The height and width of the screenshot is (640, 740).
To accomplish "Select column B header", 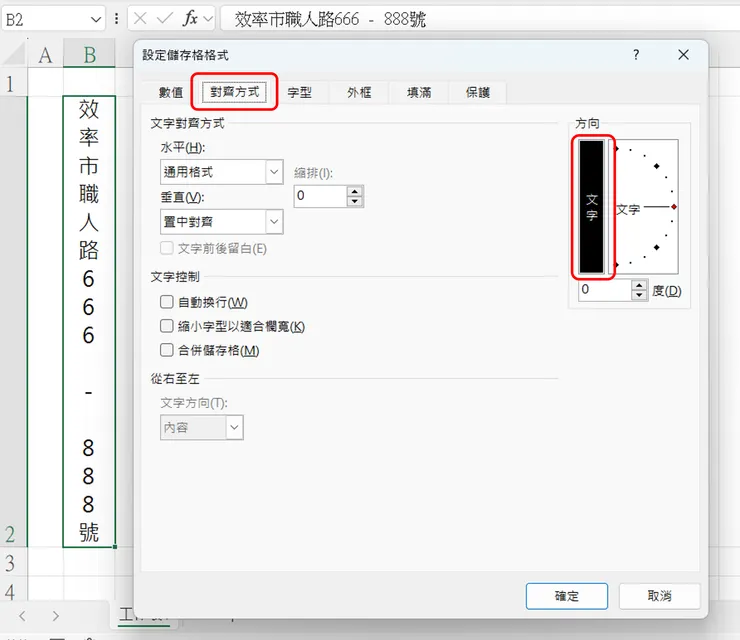I will pyautogui.click(x=89, y=55).
